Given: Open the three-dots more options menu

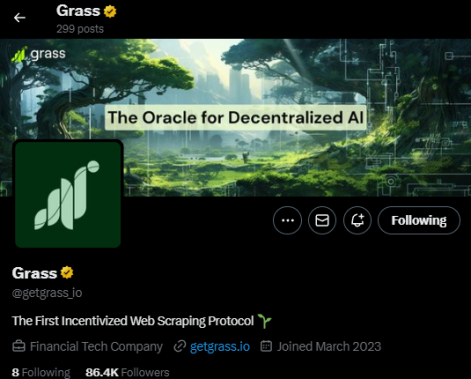Looking at the screenshot, I should click(287, 220).
